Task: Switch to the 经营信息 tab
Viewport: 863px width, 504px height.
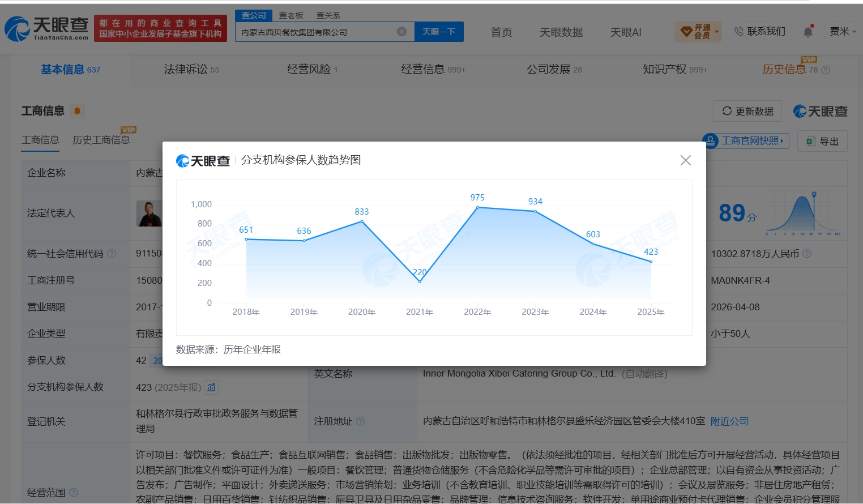Action: 433,70
